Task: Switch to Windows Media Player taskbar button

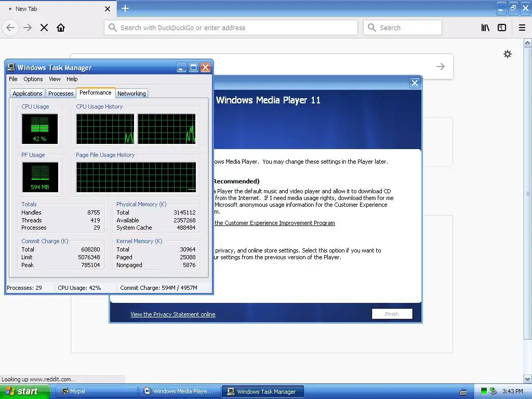Action: (179, 391)
